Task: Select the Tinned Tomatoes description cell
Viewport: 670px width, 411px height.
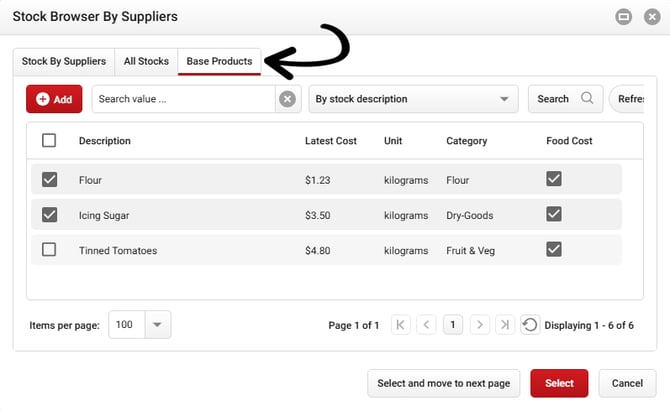Action: pyautogui.click(x=118, y=251)
